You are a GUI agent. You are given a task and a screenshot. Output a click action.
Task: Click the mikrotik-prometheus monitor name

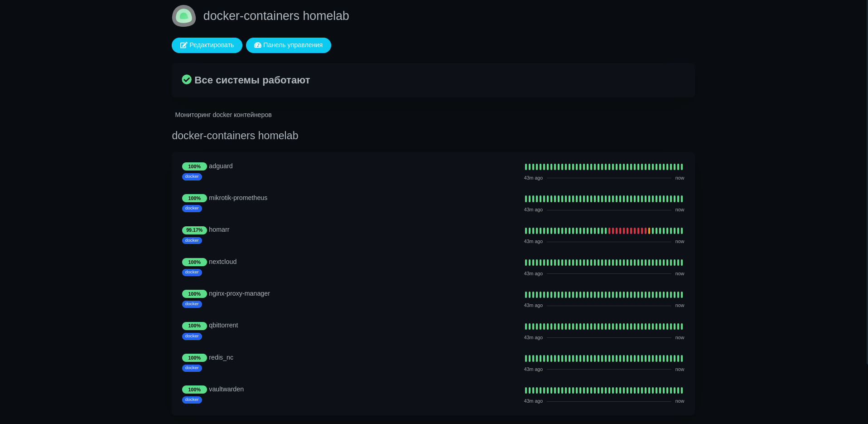click(238, 198)
